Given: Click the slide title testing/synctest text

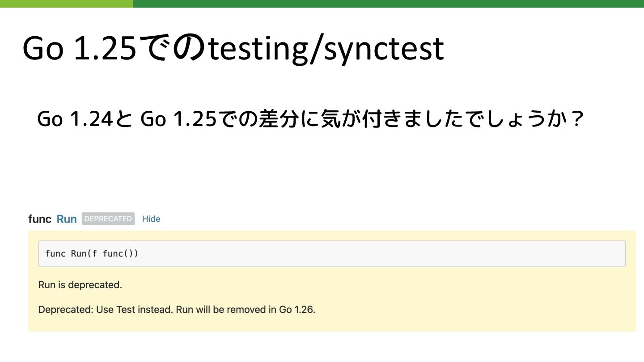Looking at the screenshot, I should click(x=326, y=48).
